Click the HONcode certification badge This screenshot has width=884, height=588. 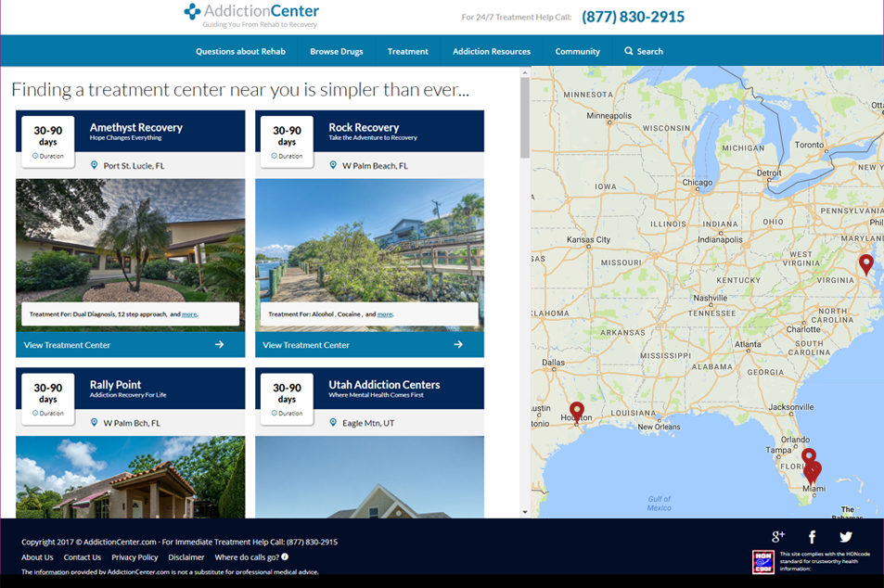[x=762, y=562]
